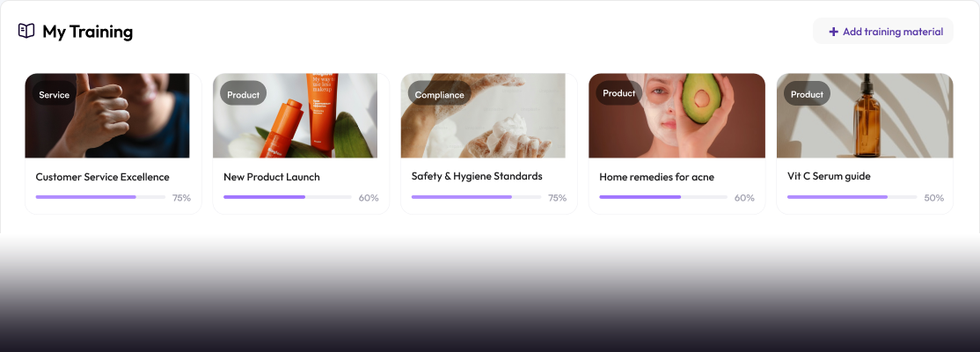Select the Service tag on first card
Image resolution: width=980 pixels, height=352 pixels.
(55, 95)
